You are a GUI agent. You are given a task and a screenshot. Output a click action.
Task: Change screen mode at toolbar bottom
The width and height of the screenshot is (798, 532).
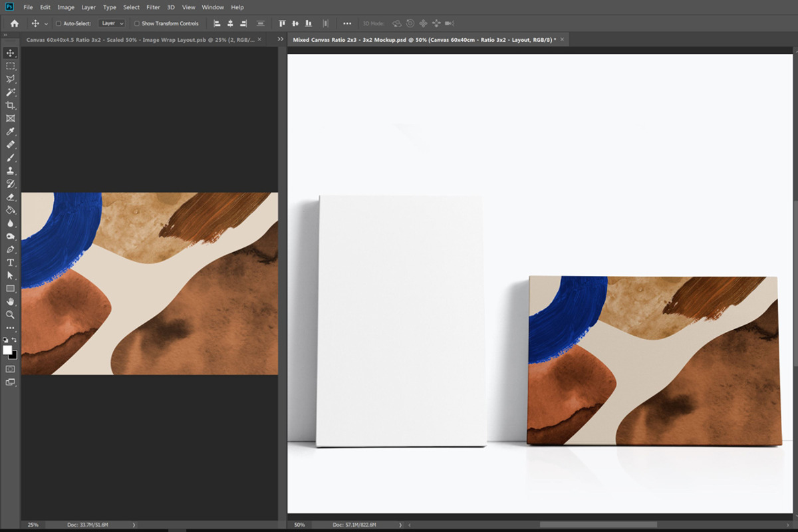(10, 382)
